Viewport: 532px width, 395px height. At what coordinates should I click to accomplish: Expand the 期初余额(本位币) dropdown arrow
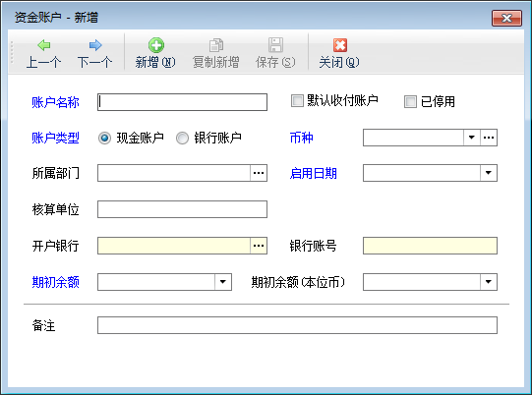[489, 282]
